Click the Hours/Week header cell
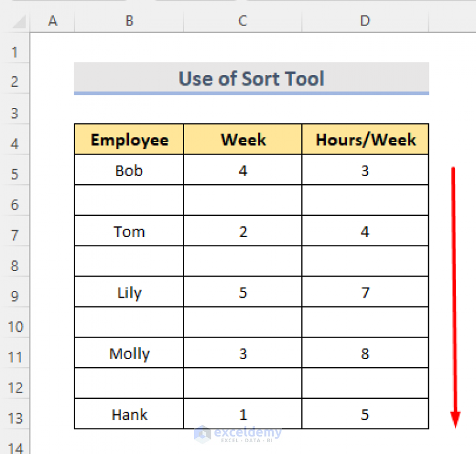This screenshot has height=454, width=476. coord(365,140)
